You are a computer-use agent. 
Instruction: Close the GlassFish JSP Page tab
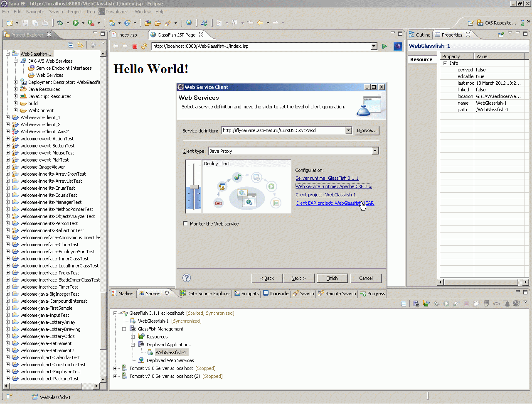(x=201, y=34)
